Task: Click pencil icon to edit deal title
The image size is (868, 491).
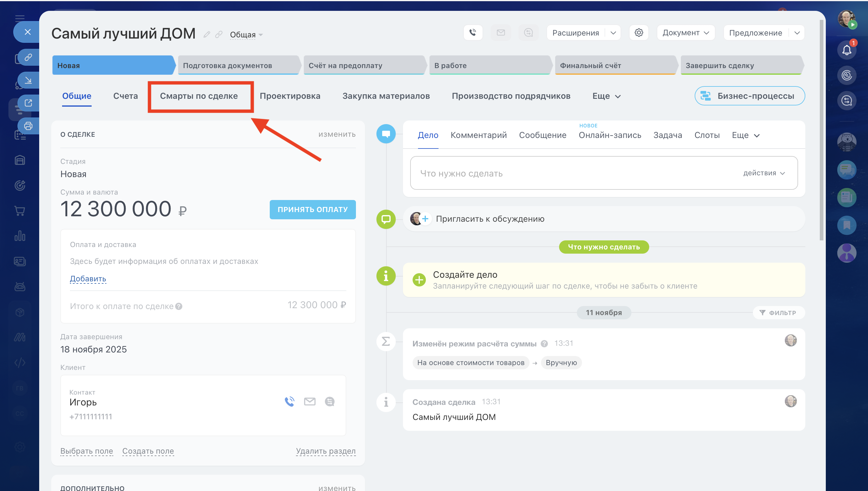Action: [207, 34]
